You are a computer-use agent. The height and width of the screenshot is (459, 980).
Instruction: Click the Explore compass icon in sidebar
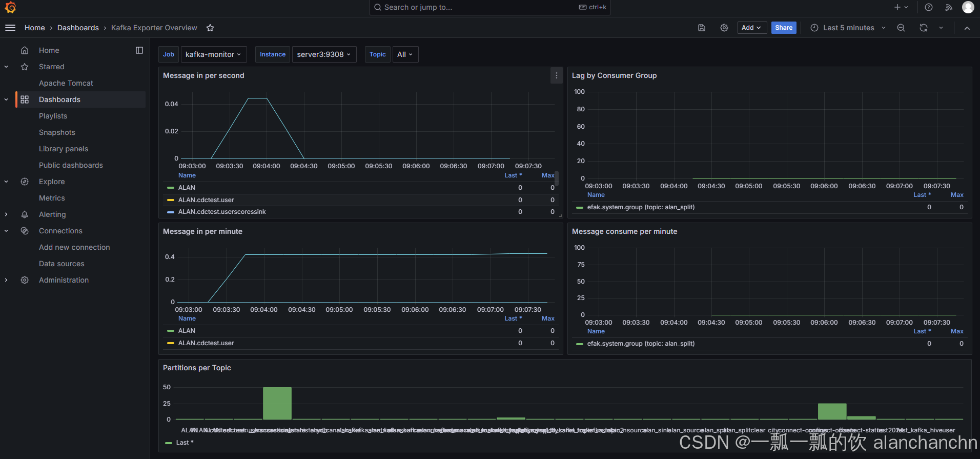tap(25, 182)
